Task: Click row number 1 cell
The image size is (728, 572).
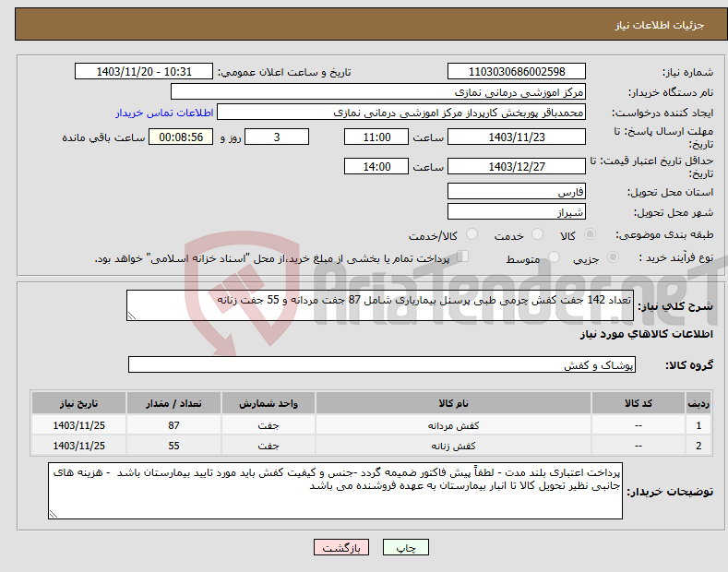Action: (x=698, y=424)
